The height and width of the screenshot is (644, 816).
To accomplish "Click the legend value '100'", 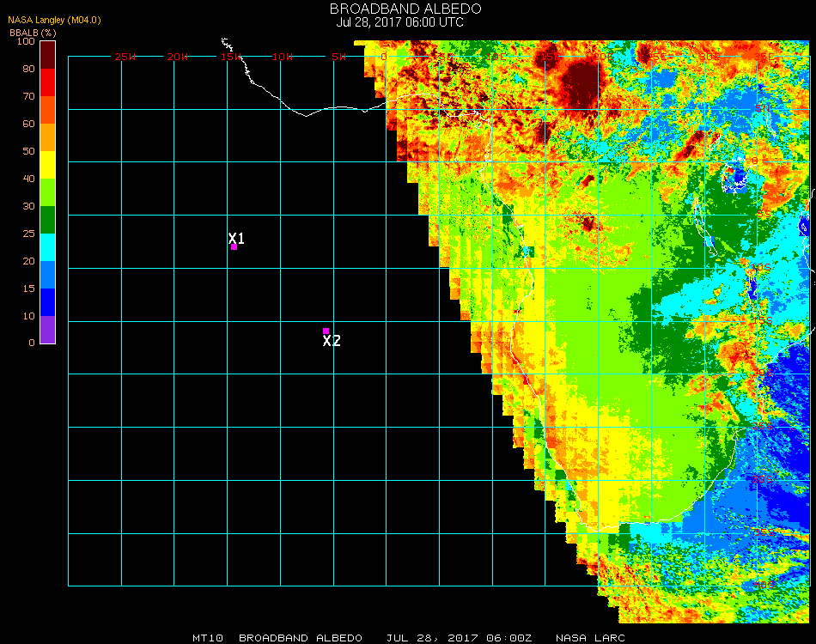I will (26, 41).
